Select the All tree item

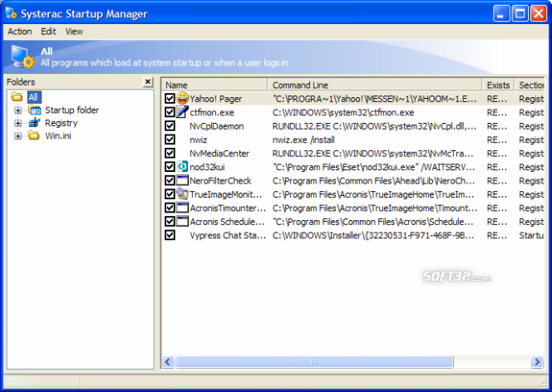click(34, 97)
